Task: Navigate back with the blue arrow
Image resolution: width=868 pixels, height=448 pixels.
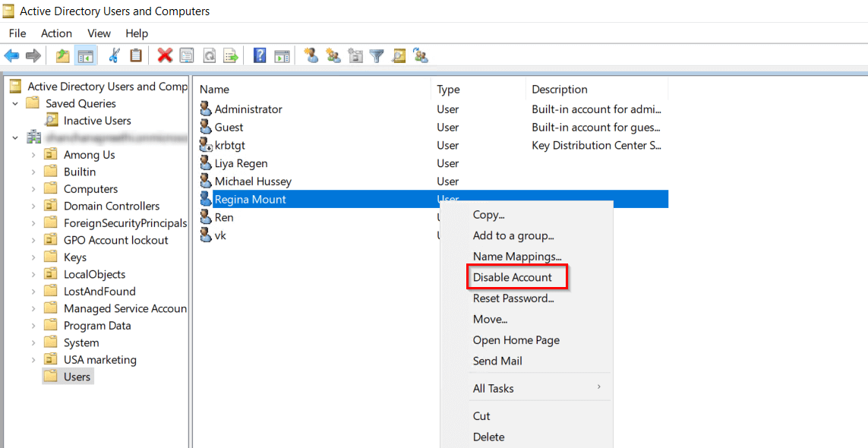Action: 12,55
